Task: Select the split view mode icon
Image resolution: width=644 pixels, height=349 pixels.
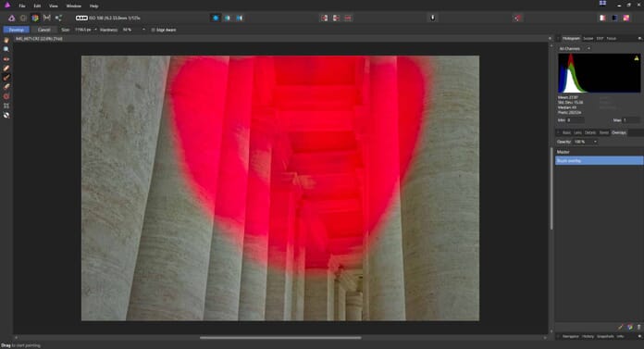Action: 227,19
